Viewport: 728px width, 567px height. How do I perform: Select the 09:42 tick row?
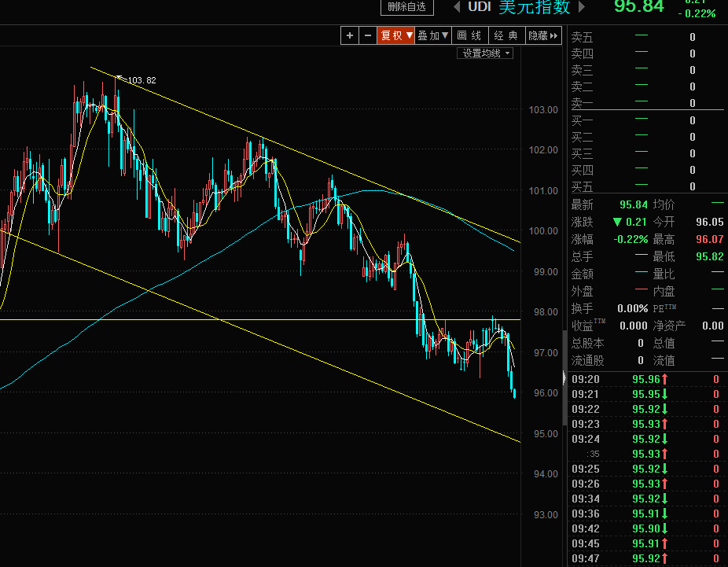[x=645, y=528]
